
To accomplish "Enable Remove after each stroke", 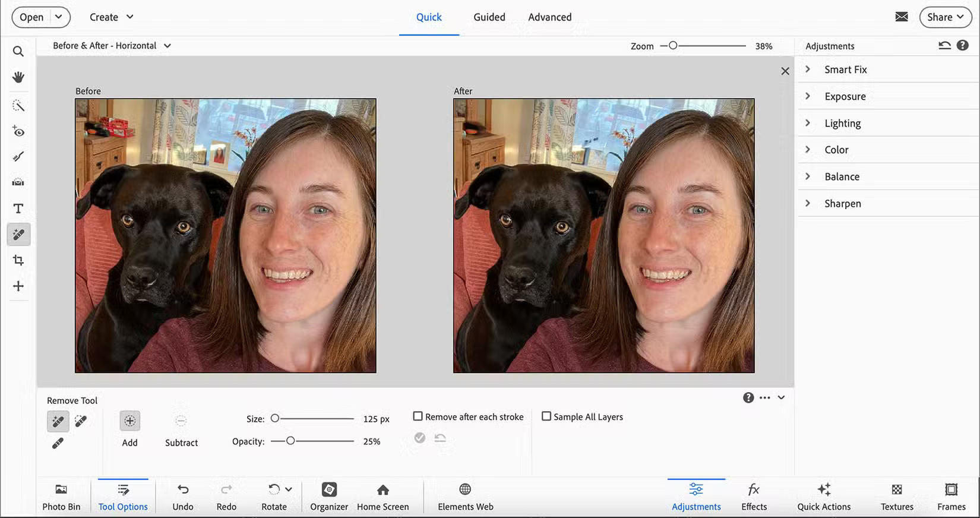I will click(x=418, y=416).
